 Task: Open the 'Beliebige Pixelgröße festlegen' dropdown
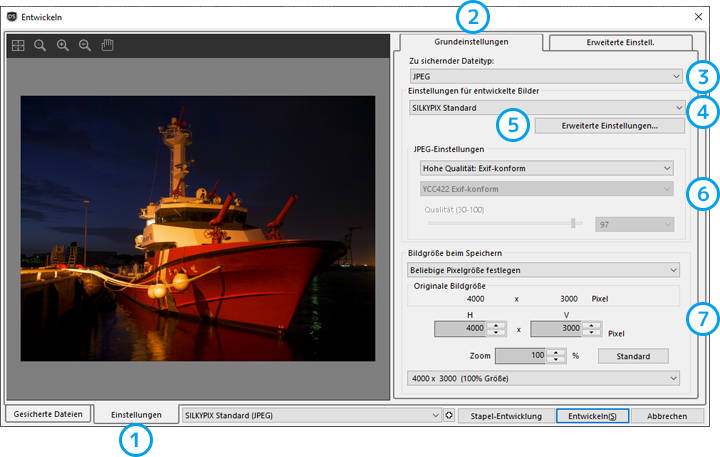(x=543, y=269)
